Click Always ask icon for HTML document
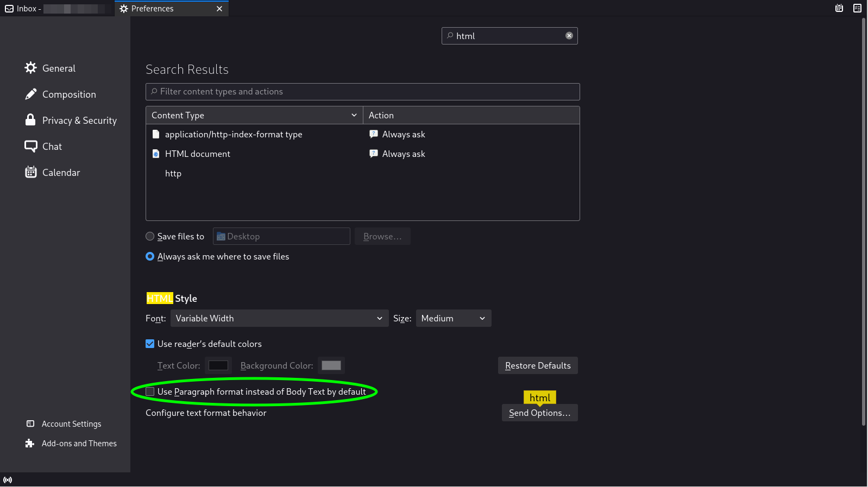 point(374,154)
